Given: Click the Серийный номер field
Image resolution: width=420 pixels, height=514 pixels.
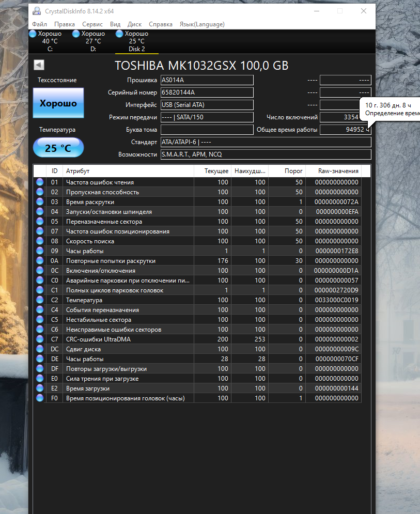Looking at the screenshot, I should pyautogui.click(x=207, y=92).
